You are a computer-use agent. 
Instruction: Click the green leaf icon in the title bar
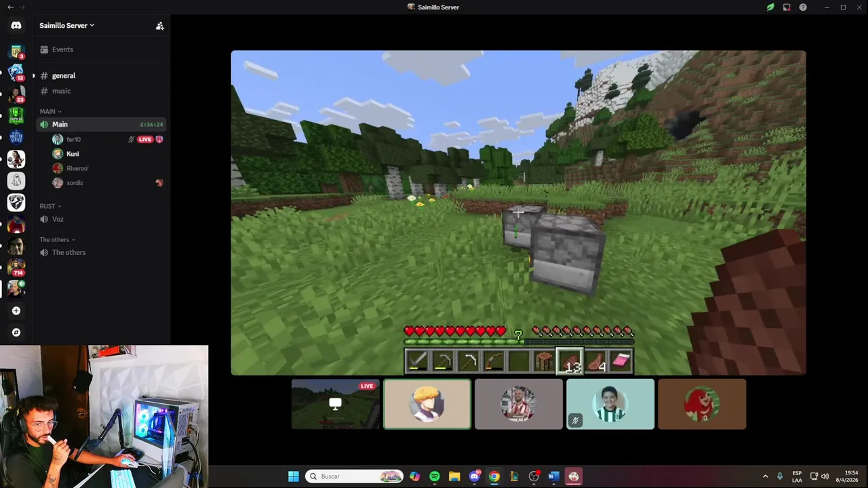click(770, 7)
